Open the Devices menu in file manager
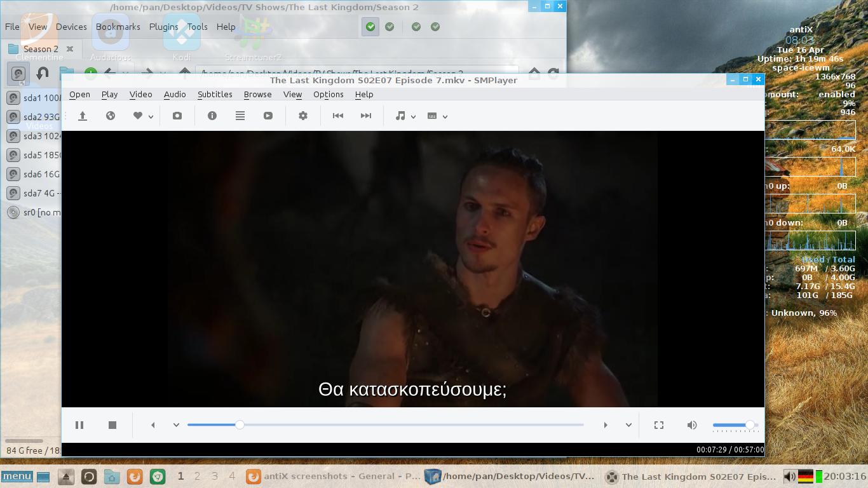This screenshot has width=868, height=488. click(71, 27)
